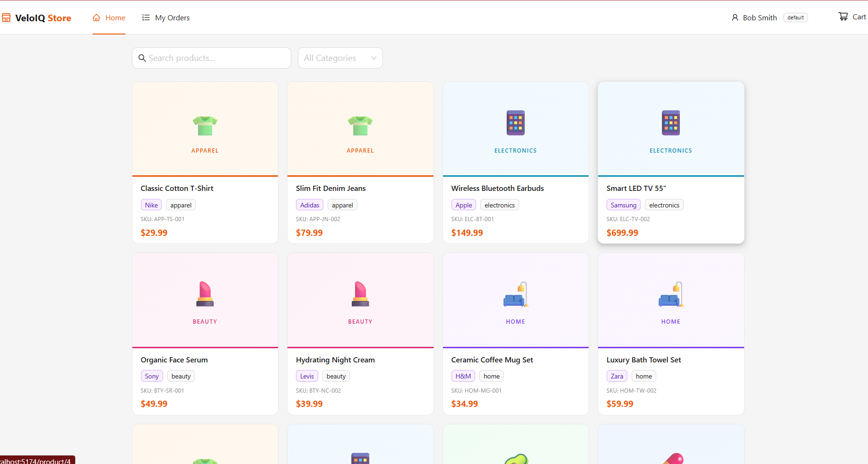This screenshot has height=464, width=868.
Task: Click the home tag beside Zara
Action: (x=644, y=376)
